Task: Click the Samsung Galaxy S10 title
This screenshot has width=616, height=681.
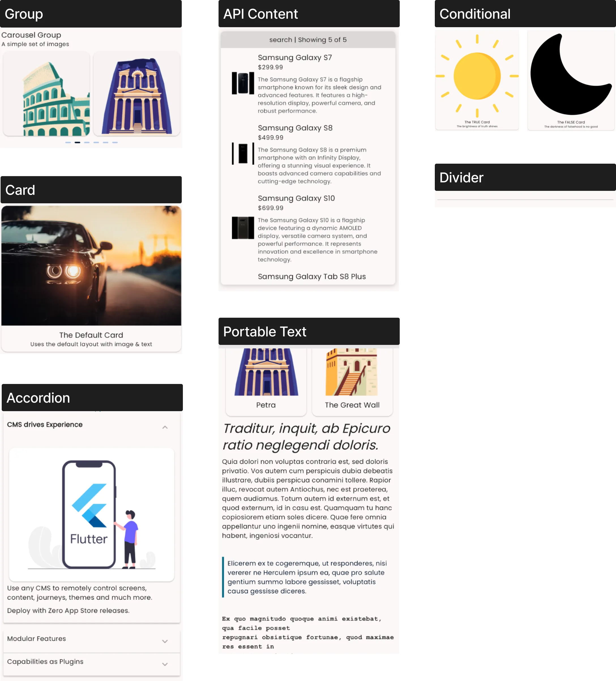Action: pos(296,198)
